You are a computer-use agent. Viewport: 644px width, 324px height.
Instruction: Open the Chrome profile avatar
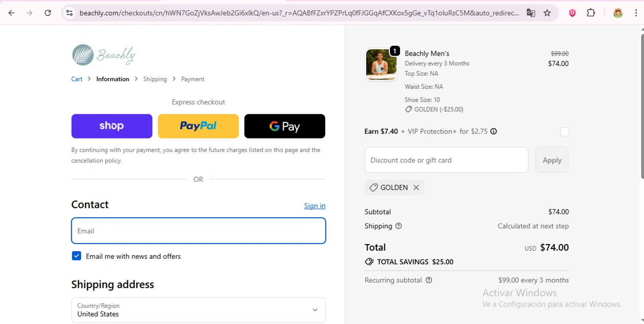pyautogui.click(x=618, y=13)
